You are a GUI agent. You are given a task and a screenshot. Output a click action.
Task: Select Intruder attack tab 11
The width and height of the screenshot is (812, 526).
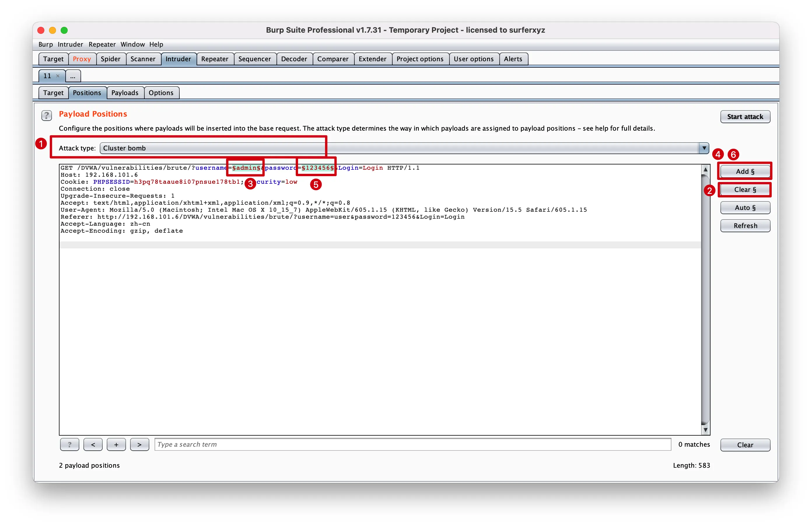tap(48, 76)
